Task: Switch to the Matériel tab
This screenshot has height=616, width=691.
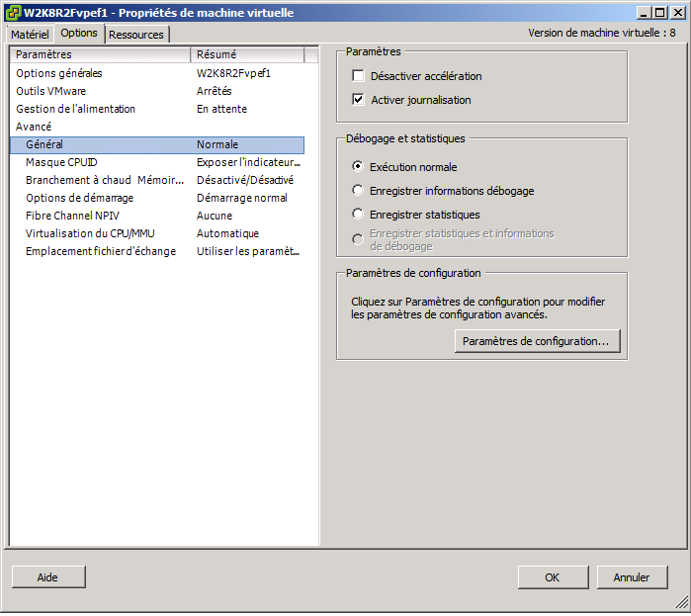Action: pos(30,35)
